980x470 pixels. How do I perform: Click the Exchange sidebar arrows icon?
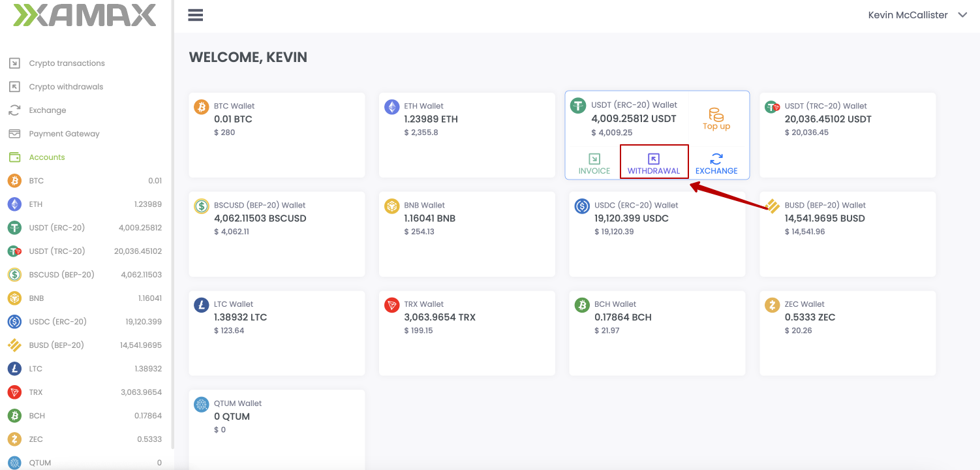pyautogui.click(x=14, y=110)
